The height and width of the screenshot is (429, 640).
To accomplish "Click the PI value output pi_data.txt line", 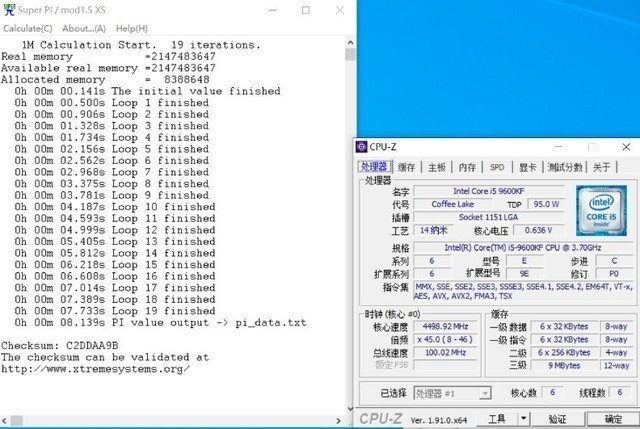I will pos(160,322).
